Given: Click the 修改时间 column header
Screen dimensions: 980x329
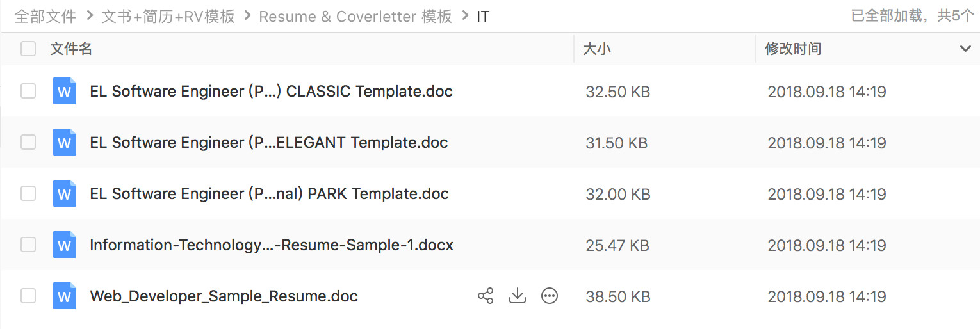Looking at the screenshot, I should (793, 49).
